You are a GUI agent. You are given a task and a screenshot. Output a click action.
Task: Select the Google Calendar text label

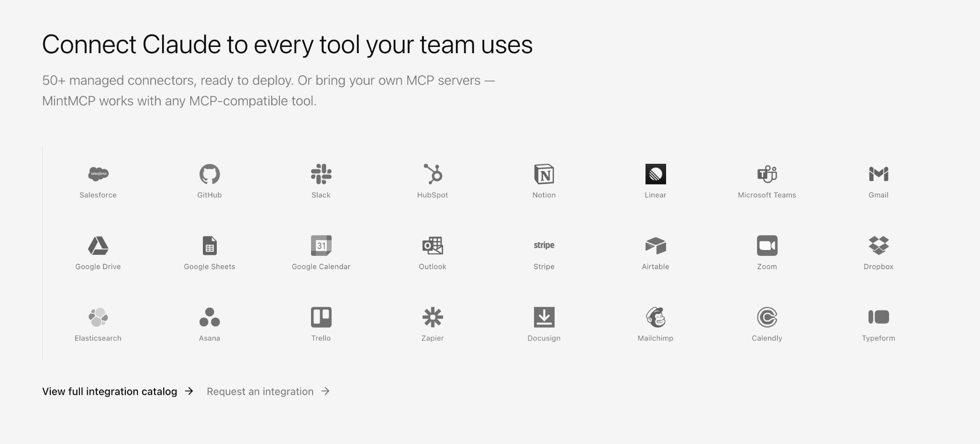[321, 267]
